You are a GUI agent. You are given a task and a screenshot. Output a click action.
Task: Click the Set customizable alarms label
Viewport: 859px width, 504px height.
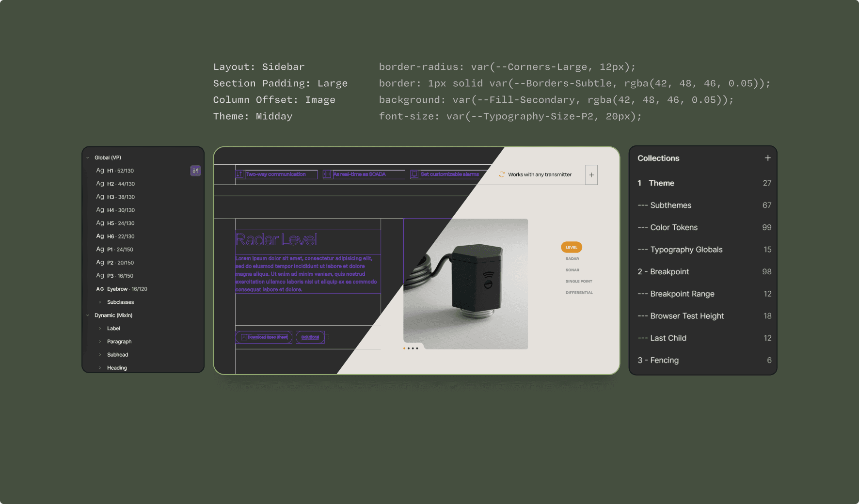(x=450, y=174)
